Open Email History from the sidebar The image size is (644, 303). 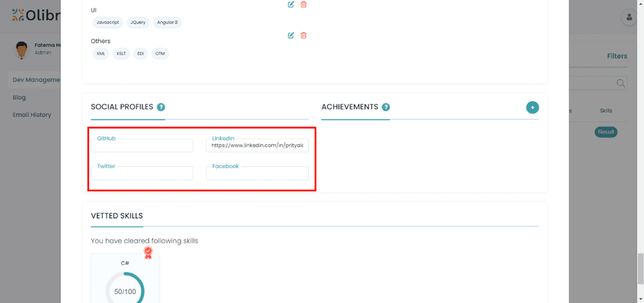pyautogui.click(x=32, y=114)
